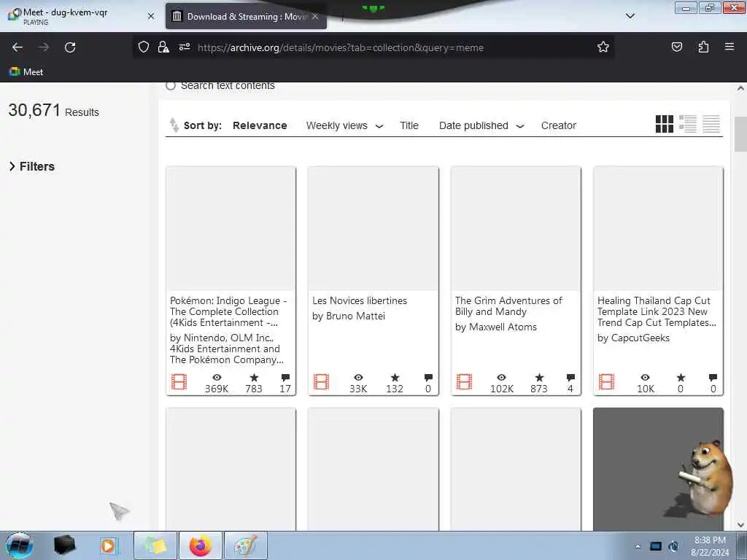The width and height of the screenshot is (747, 560).
Task: Open the Extensions puzzle icon
Action: [703, 47]
